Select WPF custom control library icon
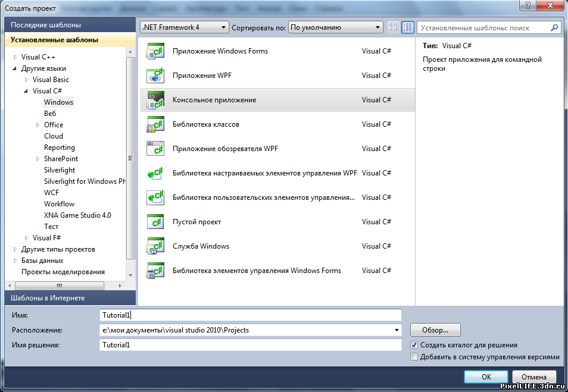 click(x=155, y=173)
